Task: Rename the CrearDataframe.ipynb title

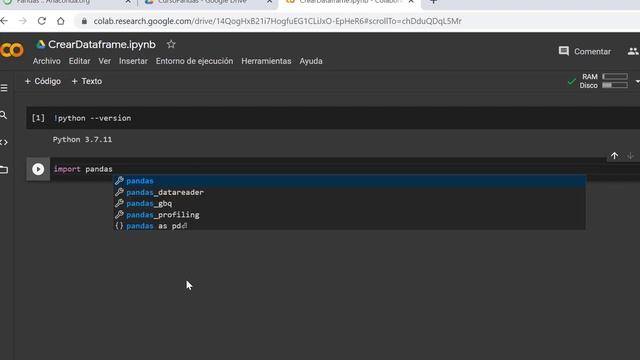Action: (102, 44)
